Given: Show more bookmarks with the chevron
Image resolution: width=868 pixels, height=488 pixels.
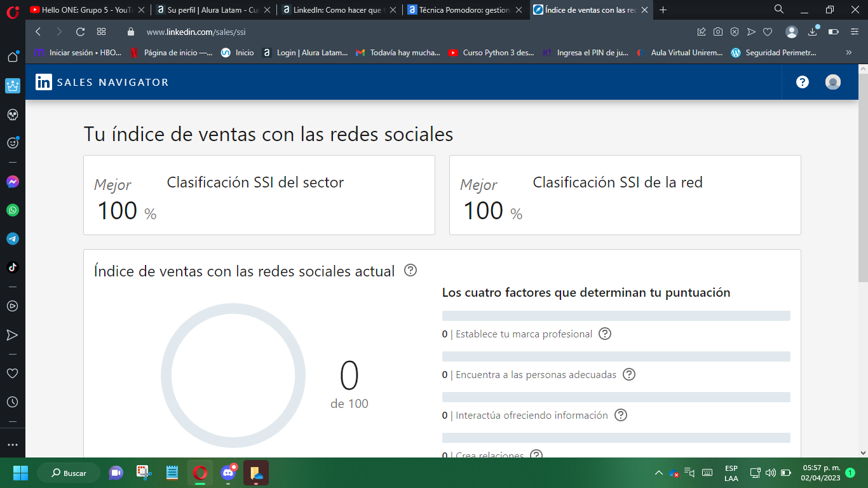Looking at the screenshot, I should 848,53.
